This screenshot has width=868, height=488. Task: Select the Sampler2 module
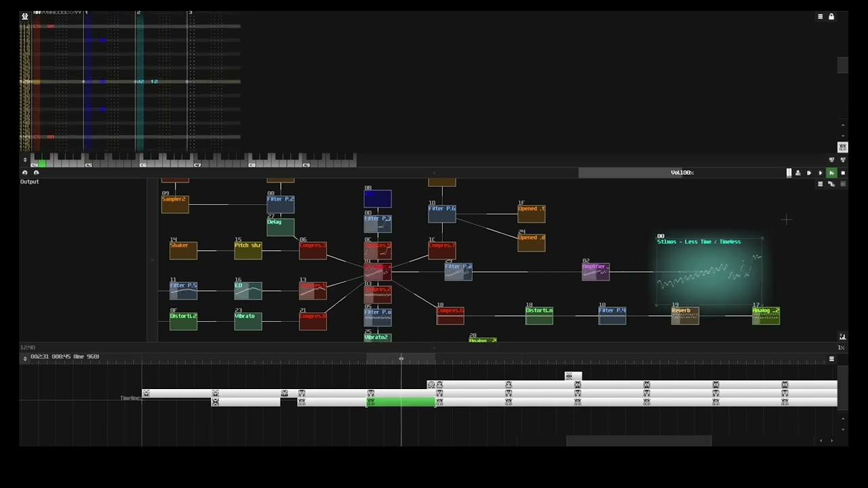point(175,205)
